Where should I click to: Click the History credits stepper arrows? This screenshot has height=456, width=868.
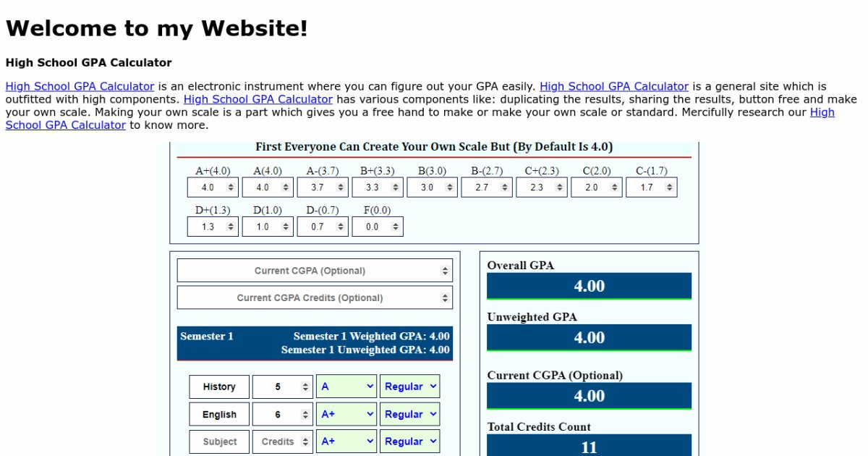pos(305,387)
